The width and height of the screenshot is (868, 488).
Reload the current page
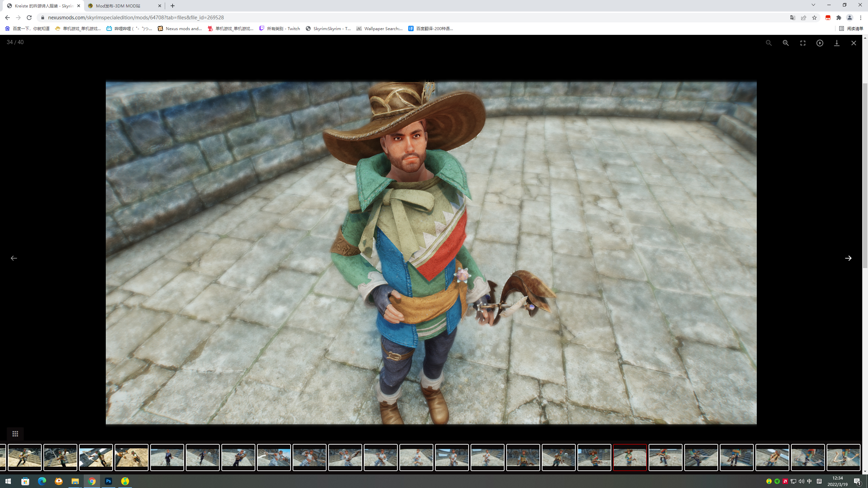[29, 18]
